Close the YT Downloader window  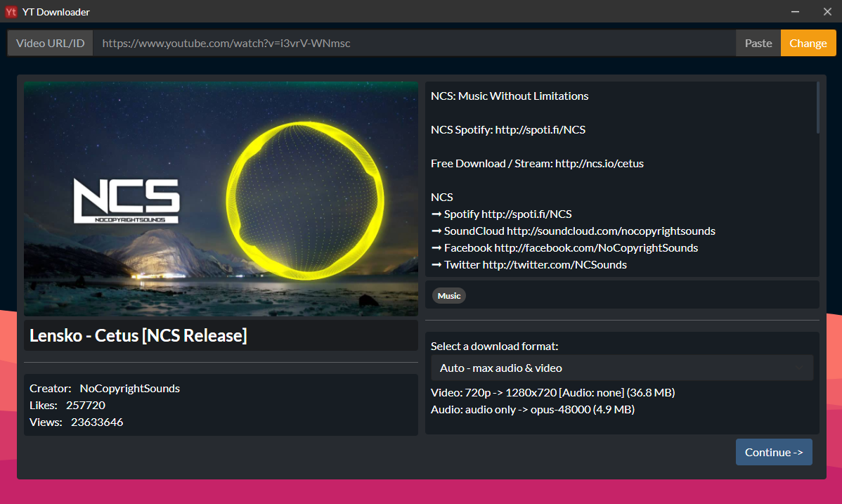(x=827, y=12)
